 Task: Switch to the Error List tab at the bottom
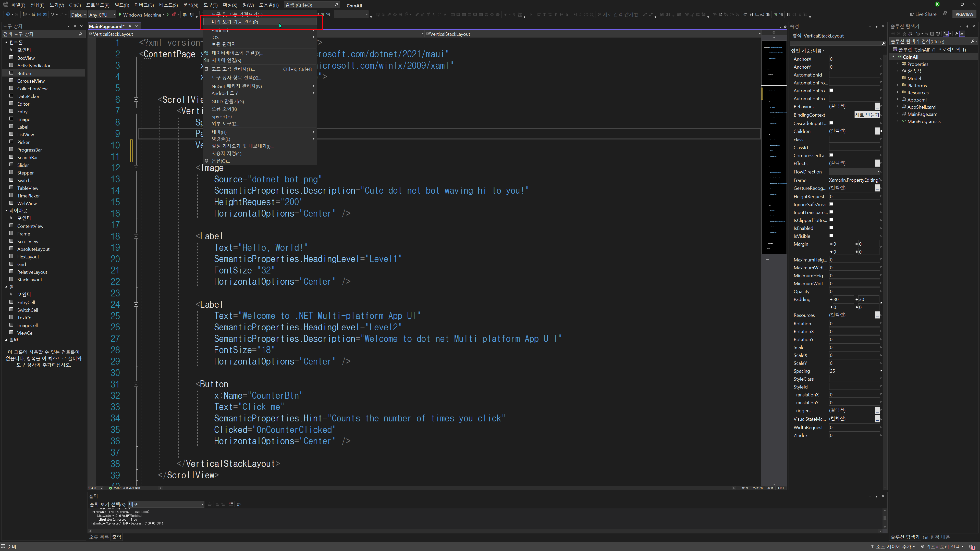click(x=99, y=537)
